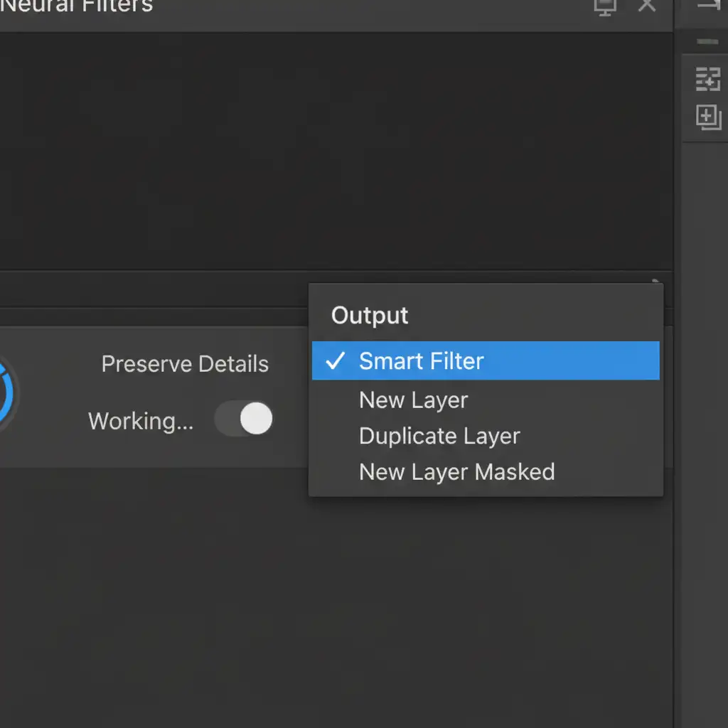728x728 pixels.
Task: Click the collapse grip bar on the right dock
Action: 707,43
